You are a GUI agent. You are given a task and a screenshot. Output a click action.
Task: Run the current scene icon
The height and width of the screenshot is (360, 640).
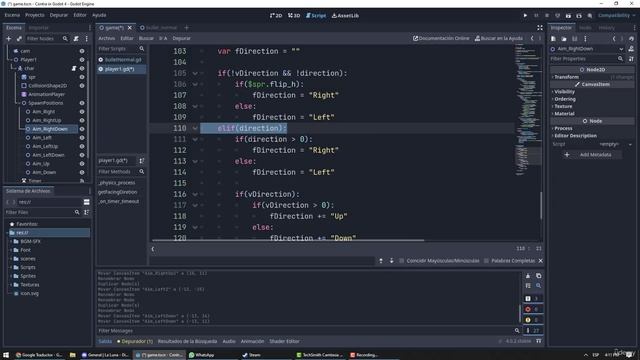pyautogui.click(x=568, y=16)
